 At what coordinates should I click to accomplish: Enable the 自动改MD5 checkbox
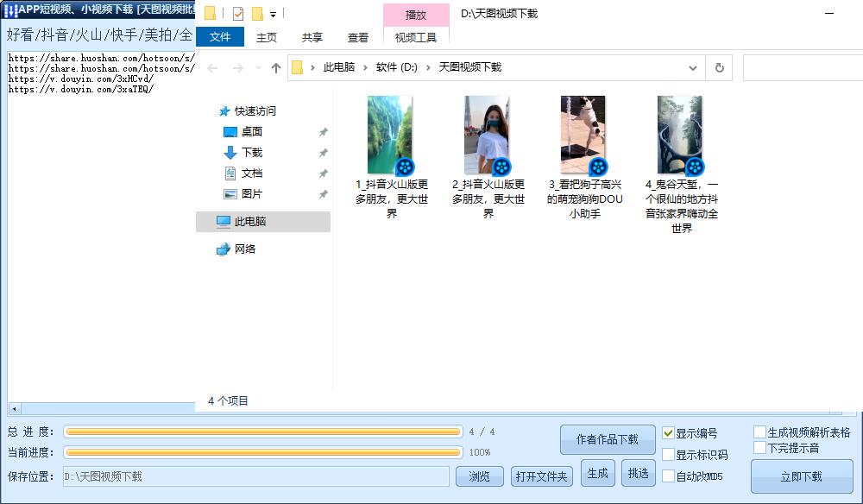[669, 476]
